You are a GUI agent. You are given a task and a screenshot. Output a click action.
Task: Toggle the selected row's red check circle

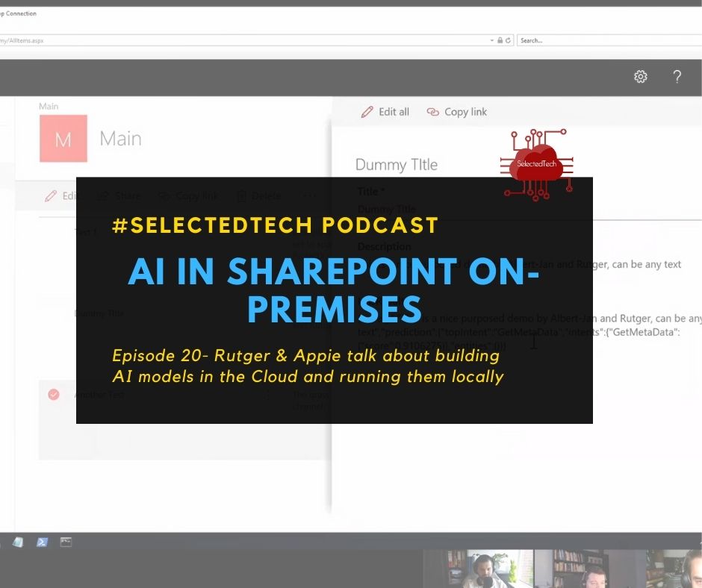[x=54, y=394]
